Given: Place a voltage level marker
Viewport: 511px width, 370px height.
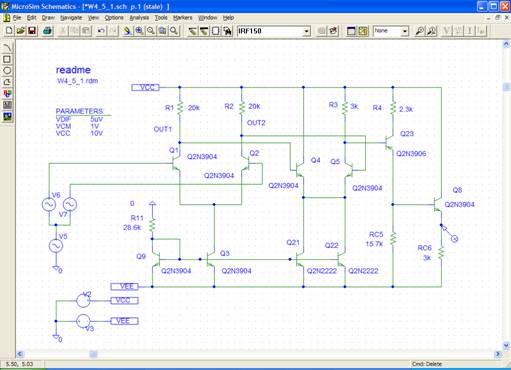Looking at the screenshot, I should [x=419, y=31].
